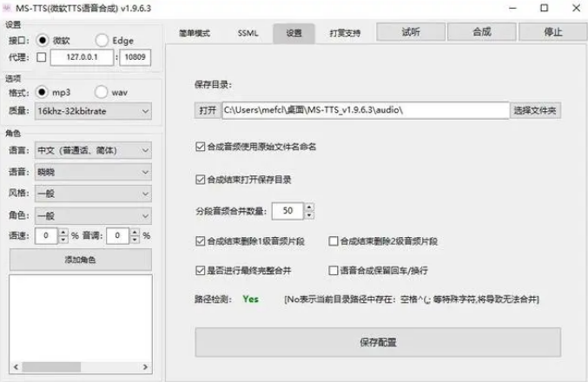Decrease 分段音频合并数量 with down arrow
Screen dimensions: 588x382
tap(309, 215)
